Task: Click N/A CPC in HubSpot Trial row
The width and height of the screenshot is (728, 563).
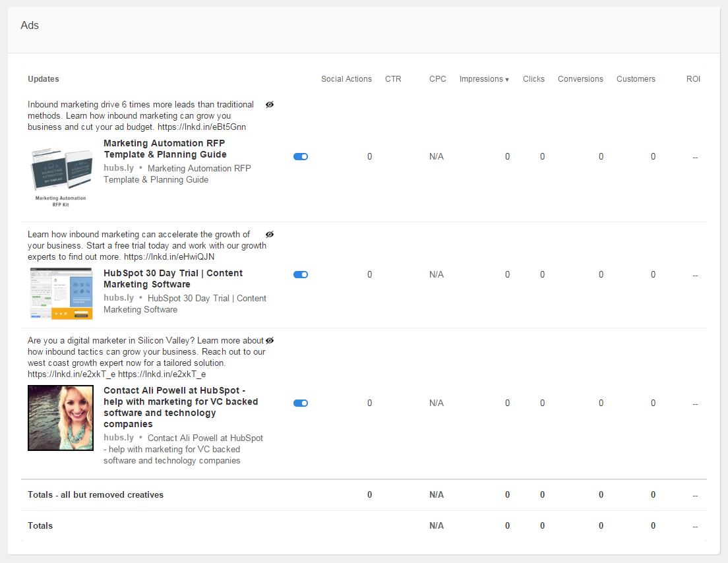Action: click(x=437, y=275)
